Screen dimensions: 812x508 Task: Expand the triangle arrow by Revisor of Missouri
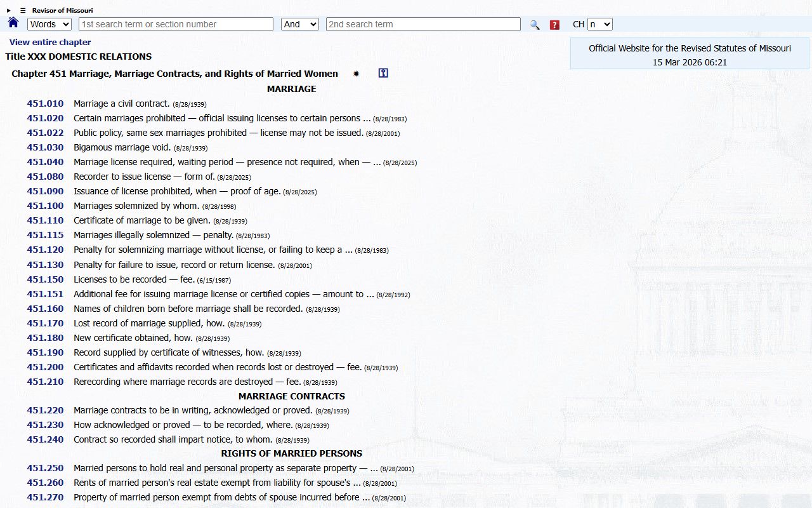(x=9, y=10)
